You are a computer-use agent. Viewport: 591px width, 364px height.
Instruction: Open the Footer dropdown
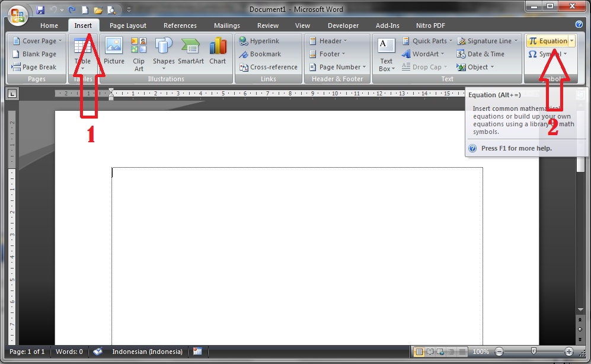[327, 54]
